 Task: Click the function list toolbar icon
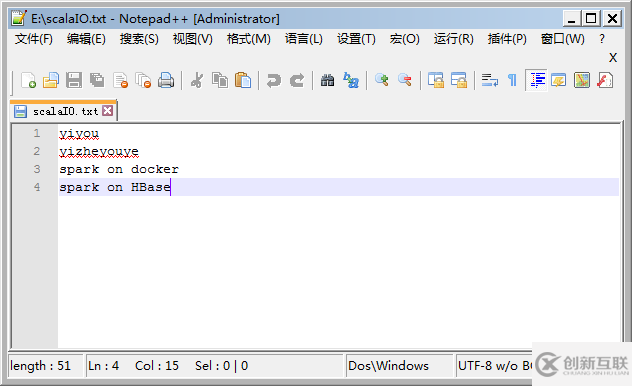605,80
